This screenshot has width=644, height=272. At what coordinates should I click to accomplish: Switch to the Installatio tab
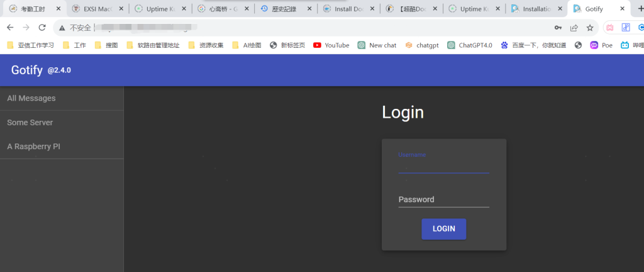pos(537,9)
